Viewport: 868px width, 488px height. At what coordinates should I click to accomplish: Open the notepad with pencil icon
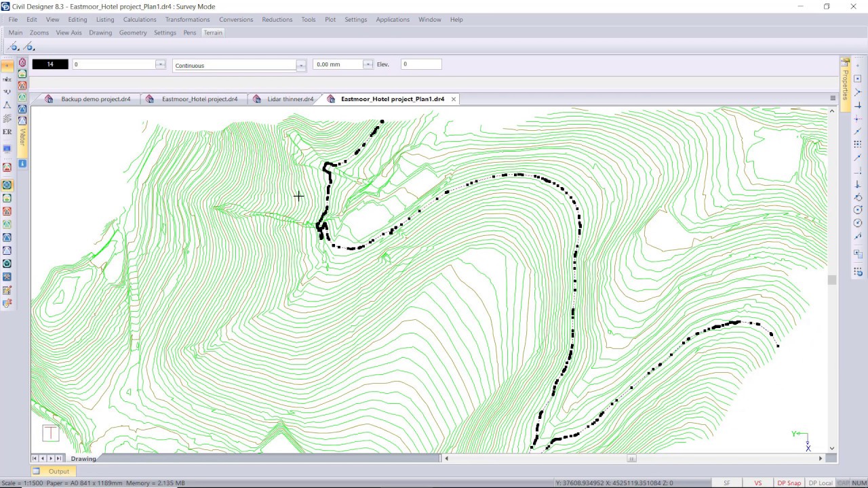coord(7,289)
